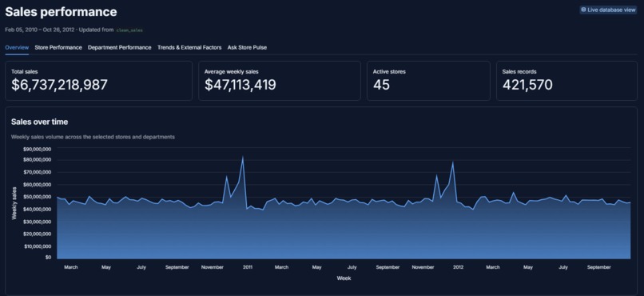The width and height of the screenshot is (644, 296).
Task: Click the $50,000,000 y-axis label
Action: pyautogui.click(x=37, y=197)
